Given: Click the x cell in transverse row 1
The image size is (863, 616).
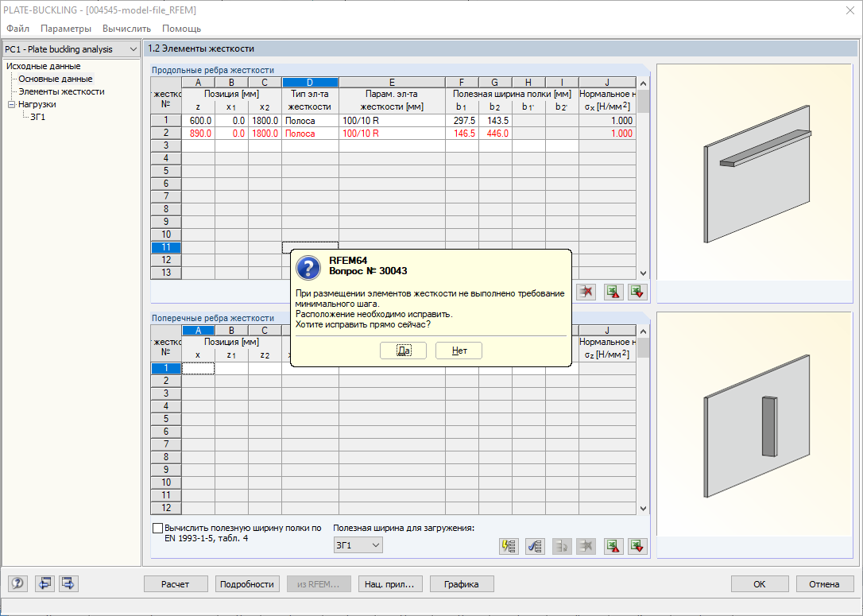Looking at the screenshot, I should click(198, 368).
